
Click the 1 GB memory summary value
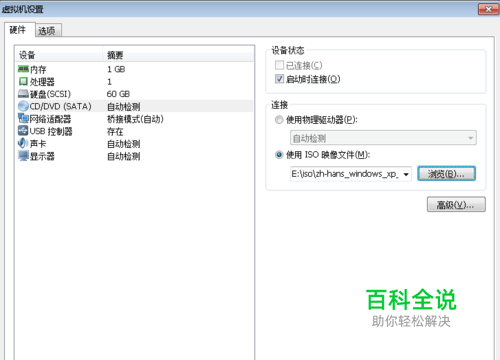tap(116, 69)
